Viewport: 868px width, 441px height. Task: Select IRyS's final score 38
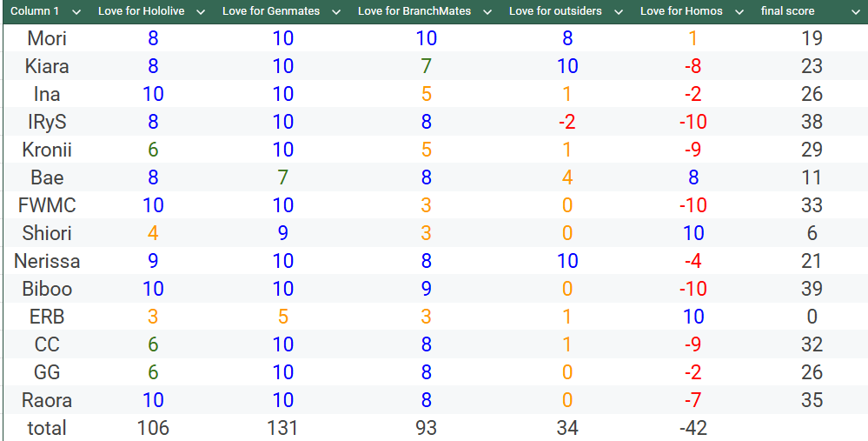pos(812,121)
